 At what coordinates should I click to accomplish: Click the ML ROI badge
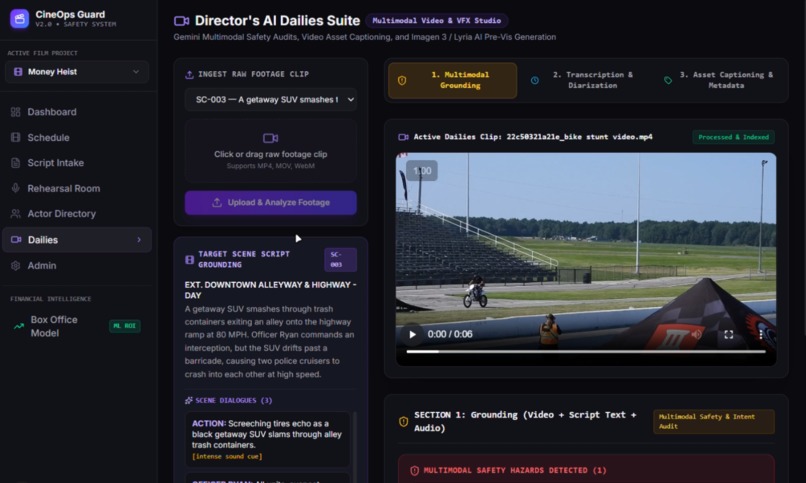coord(124,326)
